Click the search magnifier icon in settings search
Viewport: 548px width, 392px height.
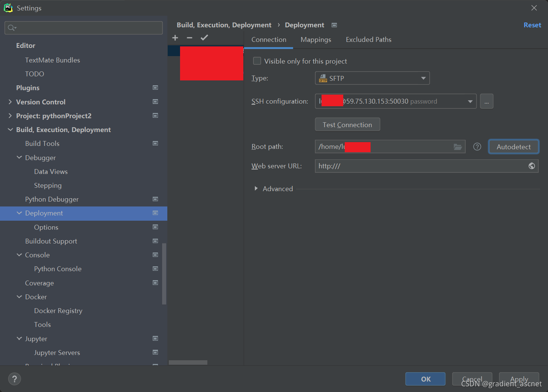pyautogui.click(x=12, y=28)
